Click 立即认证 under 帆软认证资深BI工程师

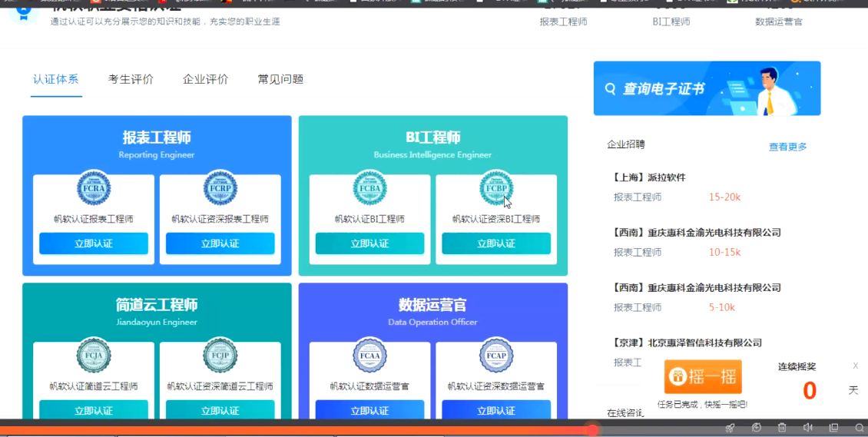496,243
